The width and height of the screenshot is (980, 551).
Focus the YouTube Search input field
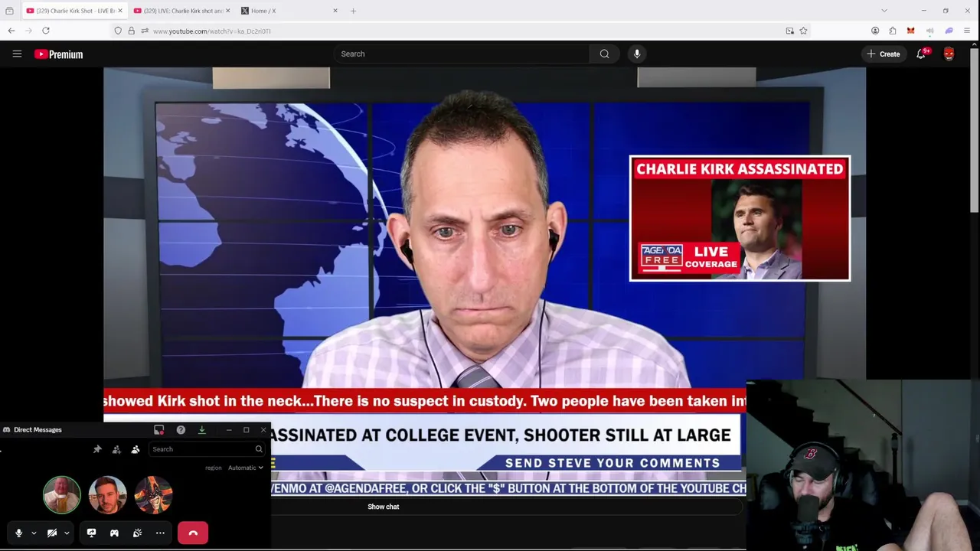click(462, 54)
